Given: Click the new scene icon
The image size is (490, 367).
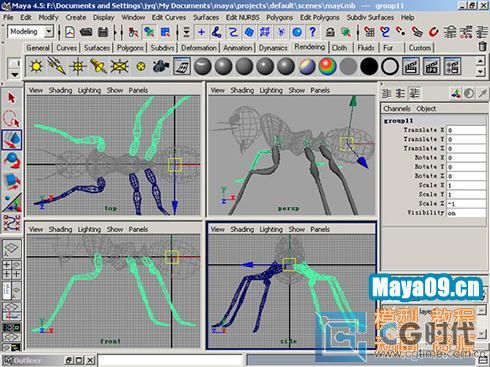Looking at the screenshot, I should click(x=70, y=32).
